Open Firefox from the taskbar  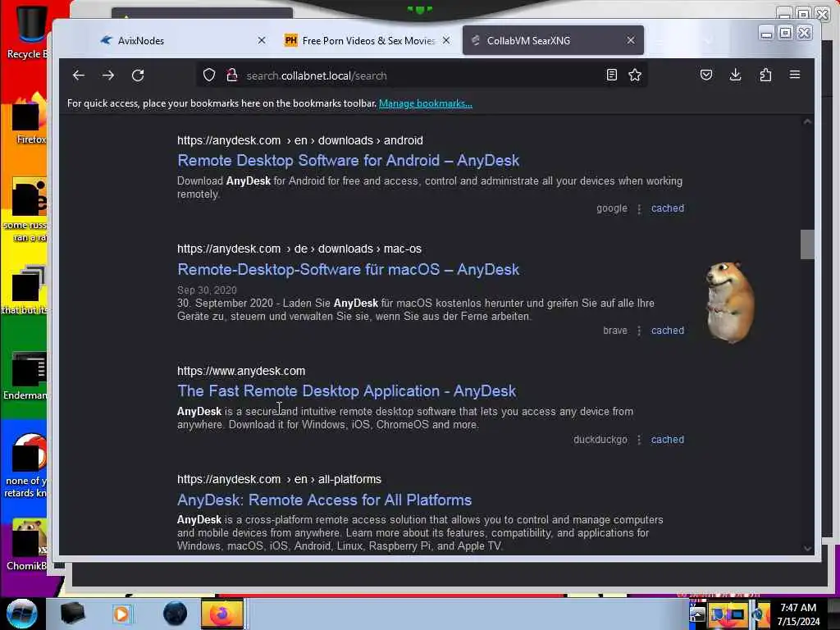point(221,614)
